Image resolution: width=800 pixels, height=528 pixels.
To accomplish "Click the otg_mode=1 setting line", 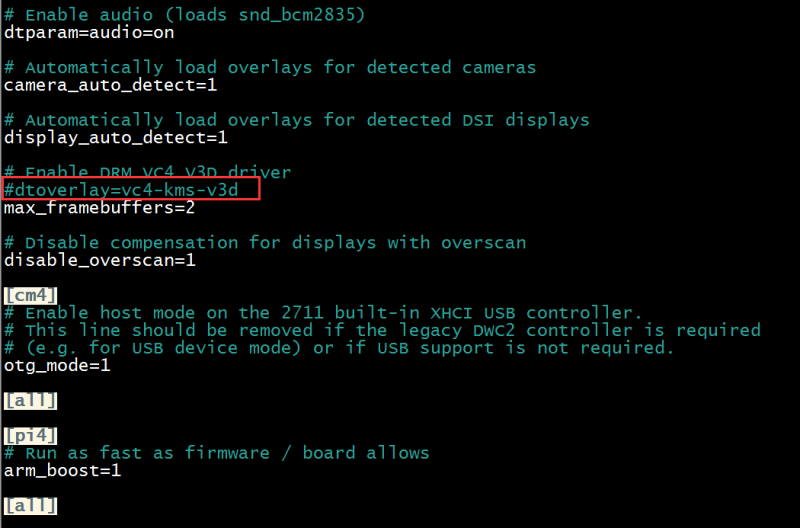I will (57, 365).
